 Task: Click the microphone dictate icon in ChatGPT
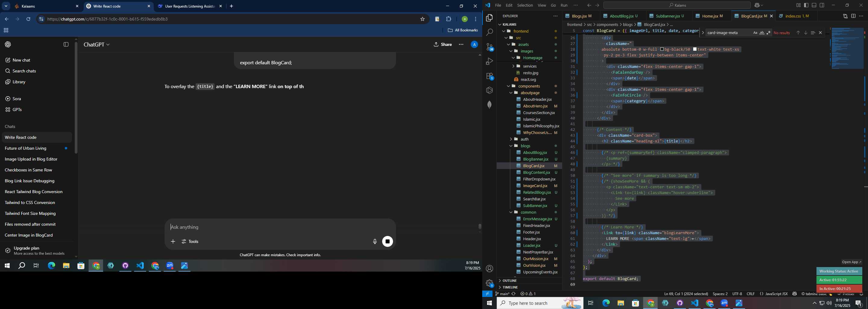pos(375,241)
